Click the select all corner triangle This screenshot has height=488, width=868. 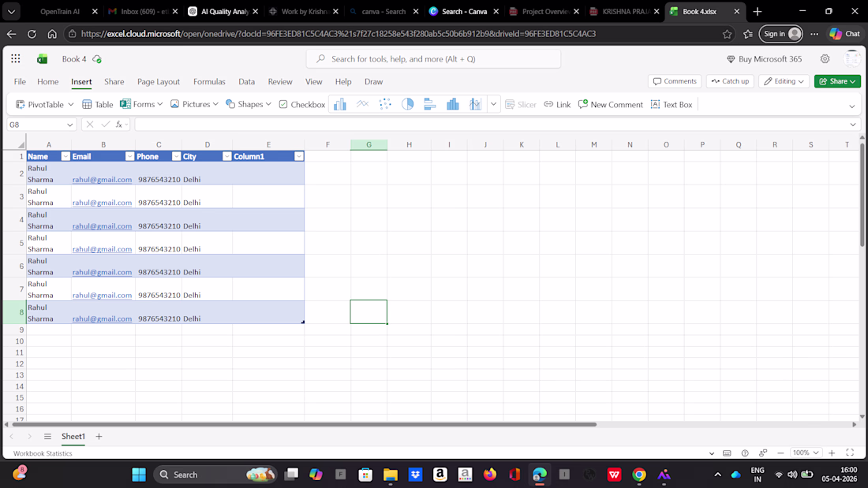click(21, 144)
